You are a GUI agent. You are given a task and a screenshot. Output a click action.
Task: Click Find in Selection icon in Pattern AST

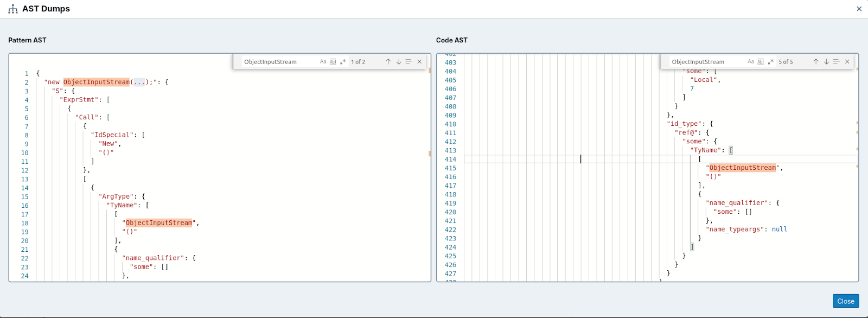tap(409, 62)
